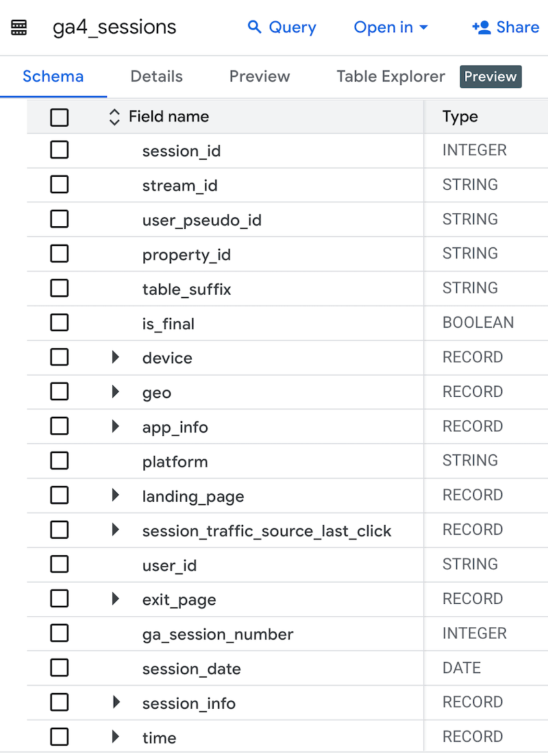Switch to the Details tab
The width and height of the screenshot is (548, 756).
pos(156,76)
